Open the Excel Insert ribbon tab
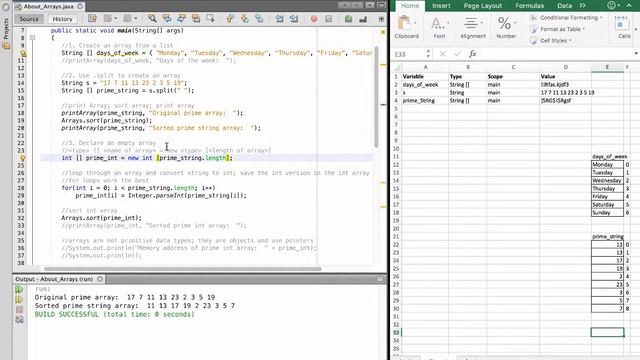 coord(441,6)
